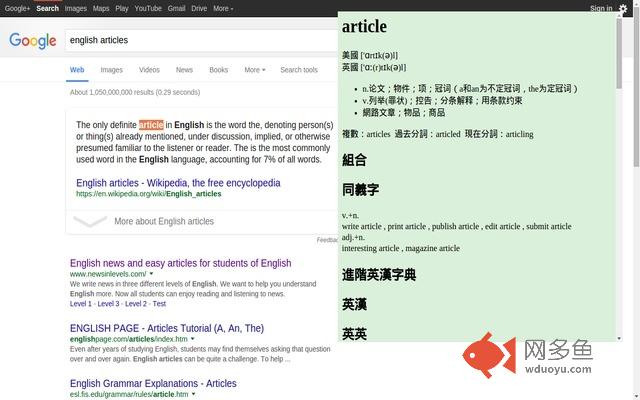Click the Sign in link

click(x=601, y=8)
